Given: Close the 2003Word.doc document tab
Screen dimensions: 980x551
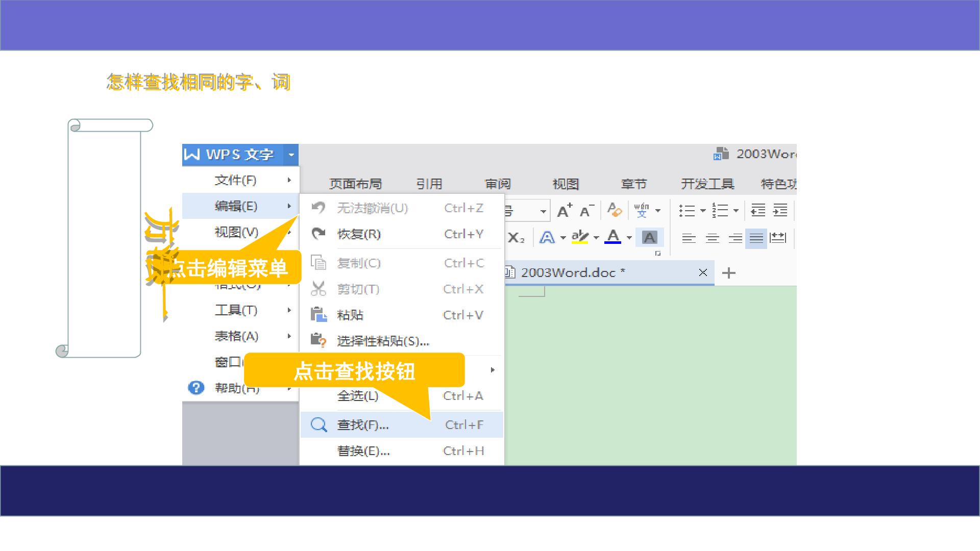Looking at the screenshot, I should click(703, 272).
